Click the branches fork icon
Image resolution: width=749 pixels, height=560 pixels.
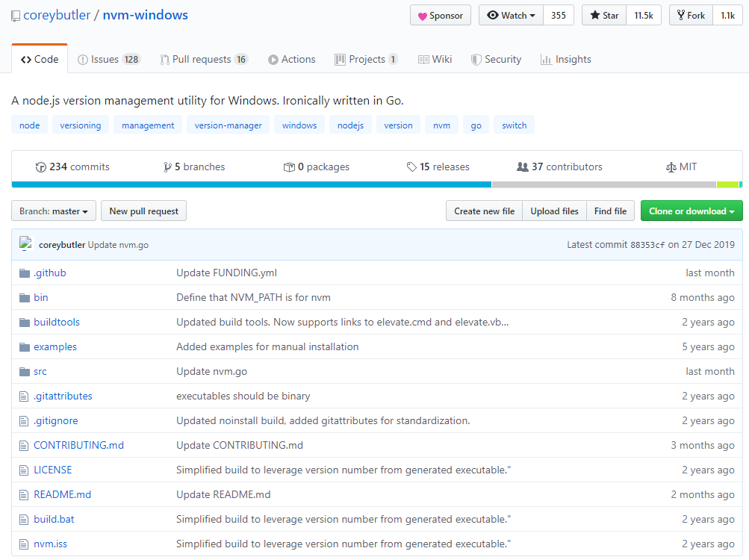[x=167, y=167]
